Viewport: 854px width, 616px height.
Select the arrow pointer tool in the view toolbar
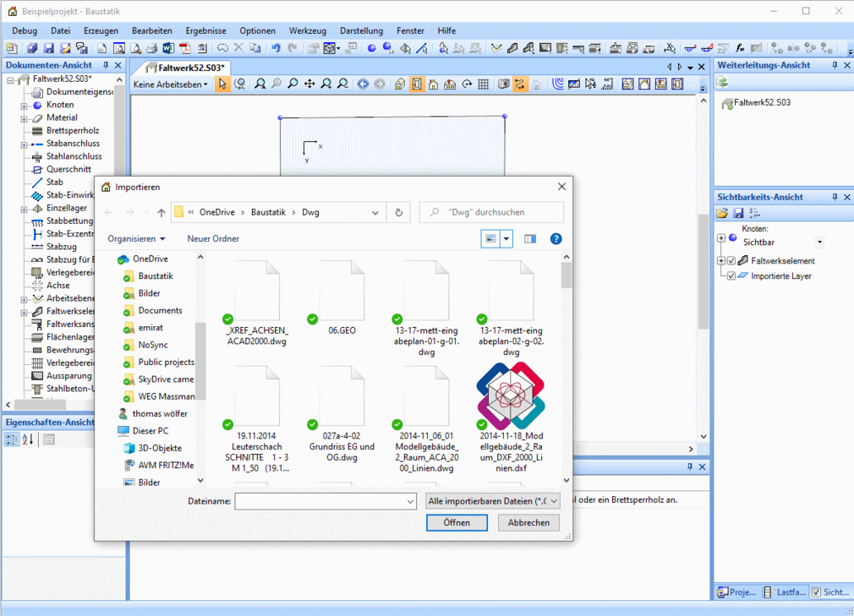[222, 84]
